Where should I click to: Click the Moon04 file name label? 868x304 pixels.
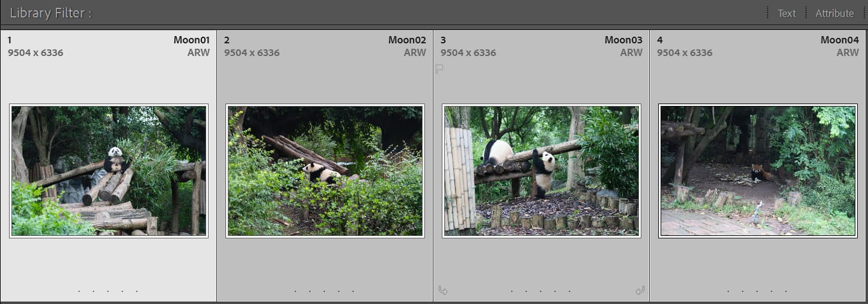pyautogui.click(x=840, y=40)
